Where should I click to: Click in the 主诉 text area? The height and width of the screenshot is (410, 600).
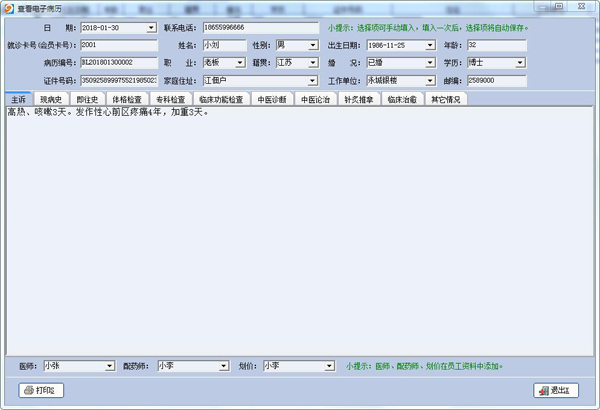(300, 230)
